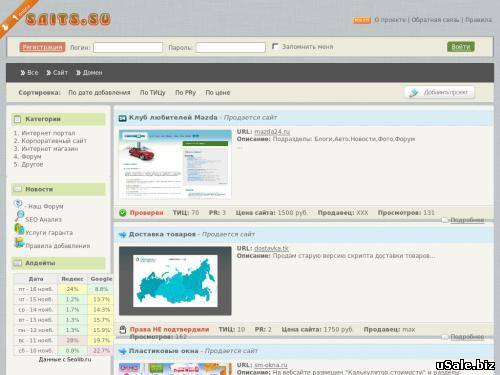The width and height of the screenshot is (500, 375).
Task: Click the Правила добавления folder icon
Action: [x=19, y=242]
